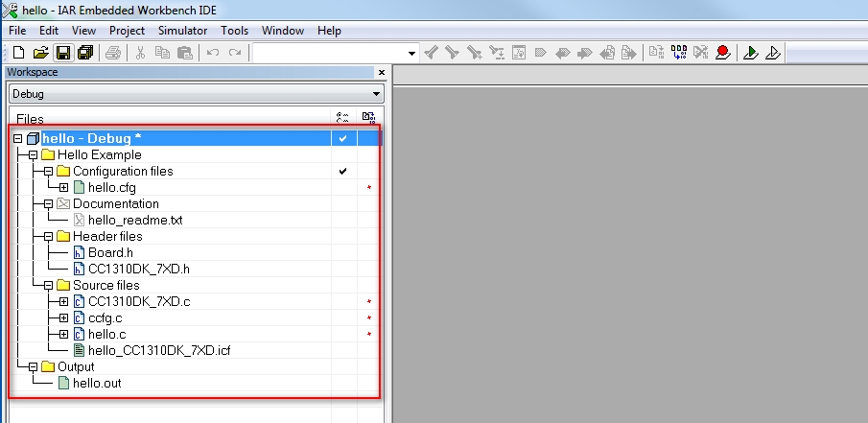This screenshot has height=423, width=868.
Task: Click the file status column header icon
Action: 342,117
